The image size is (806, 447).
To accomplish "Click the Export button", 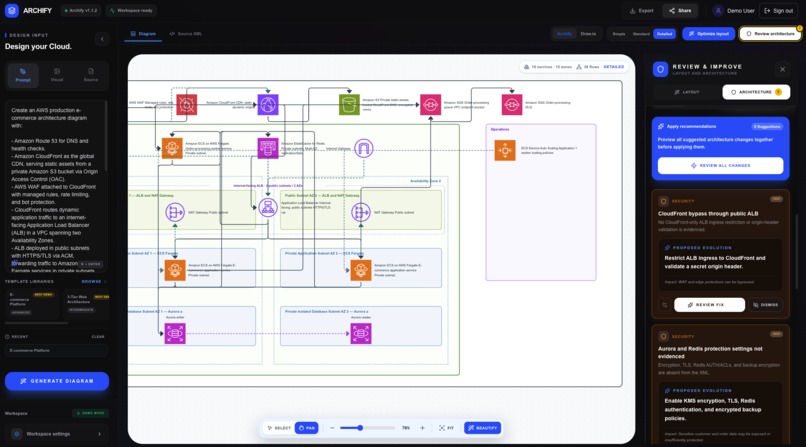I will [x=642, y=11].
